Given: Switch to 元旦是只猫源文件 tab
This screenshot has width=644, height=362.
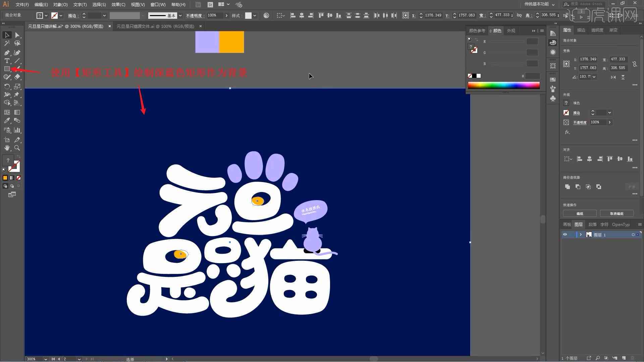Looking at the screenshot, I should pos(155,26).
